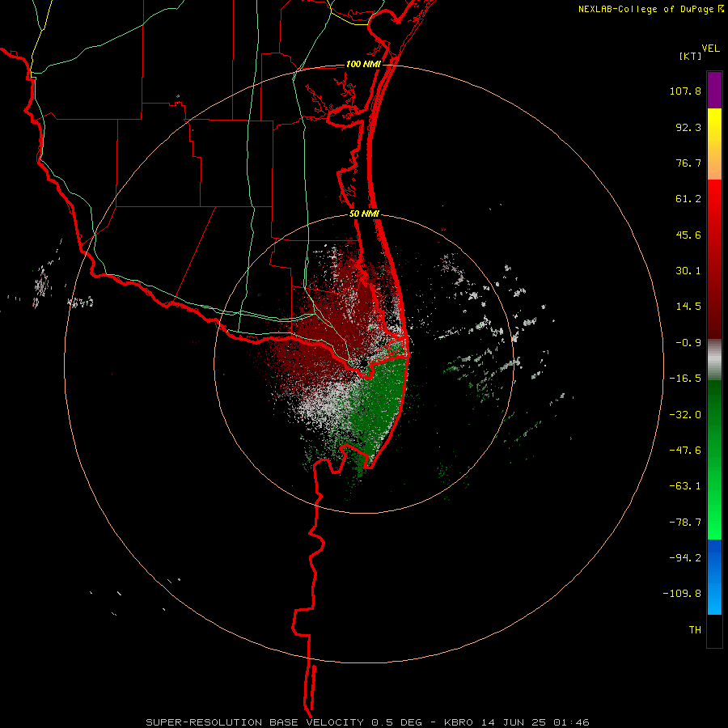Image resolution: width=728 pixels, height=728 pixels.
Task: Click the Super-Resolution Base Velocity caption
Action: point(367,722)
